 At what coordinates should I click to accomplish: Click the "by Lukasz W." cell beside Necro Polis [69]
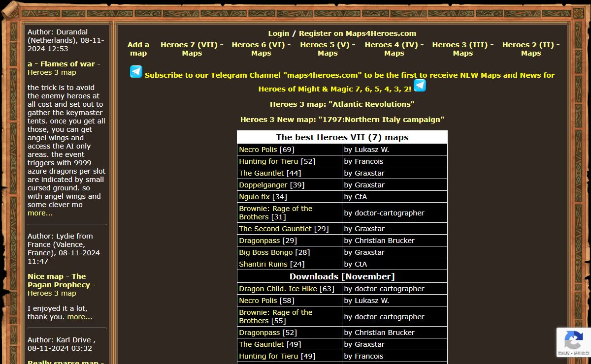coord(394,150)
